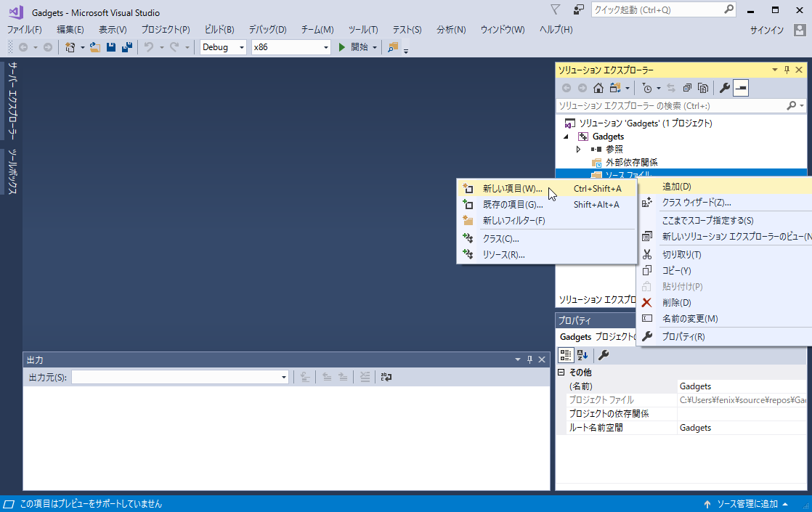Click the Save toolbar icon

(111, 47)
